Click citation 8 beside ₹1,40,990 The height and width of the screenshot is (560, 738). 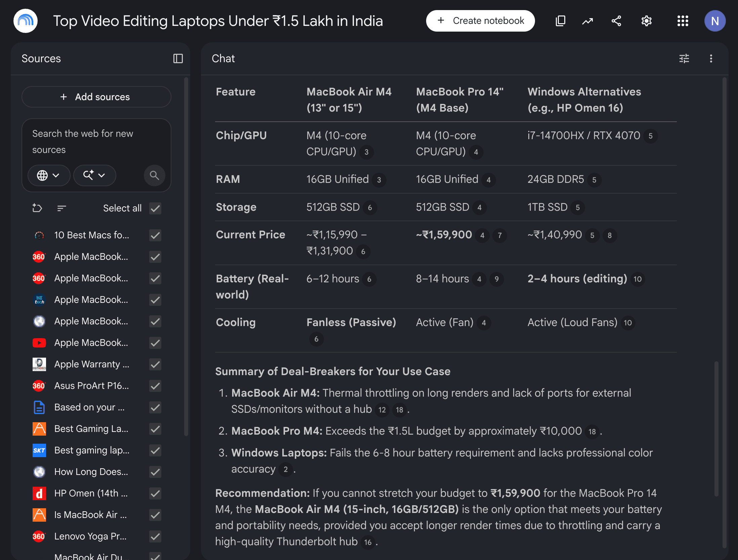(609, 235)
